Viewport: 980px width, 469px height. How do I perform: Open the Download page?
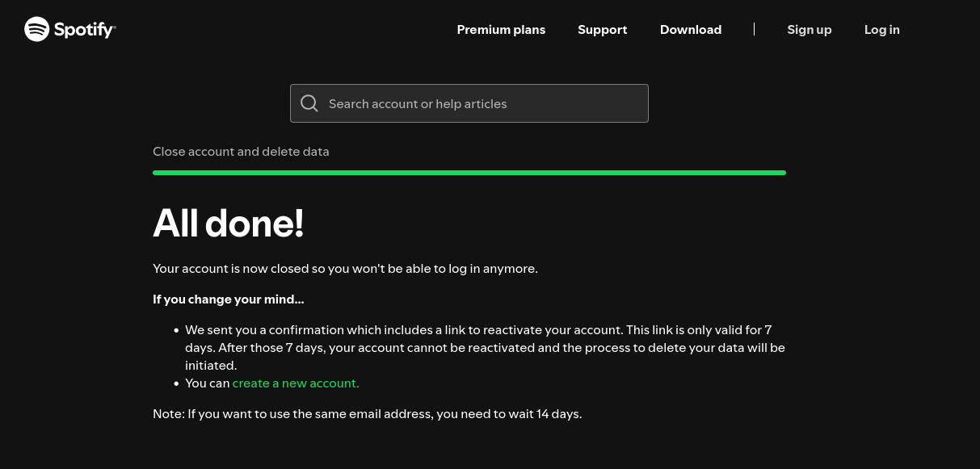[x=691, y=29]
